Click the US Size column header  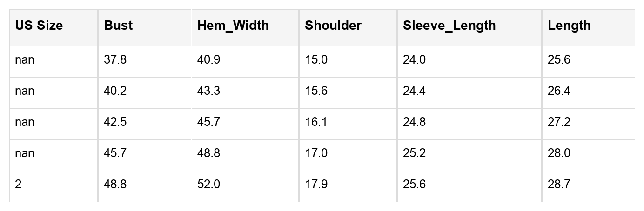tap(39, 26)
